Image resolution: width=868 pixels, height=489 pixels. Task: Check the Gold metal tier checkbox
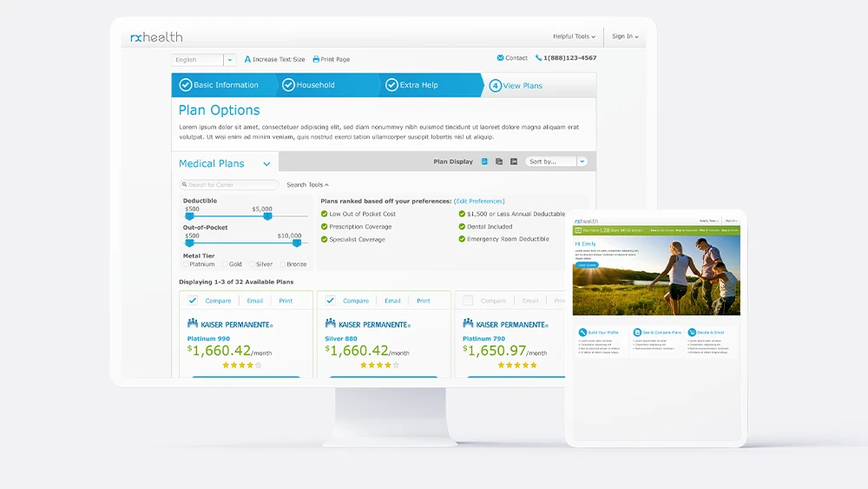point(225,264)
